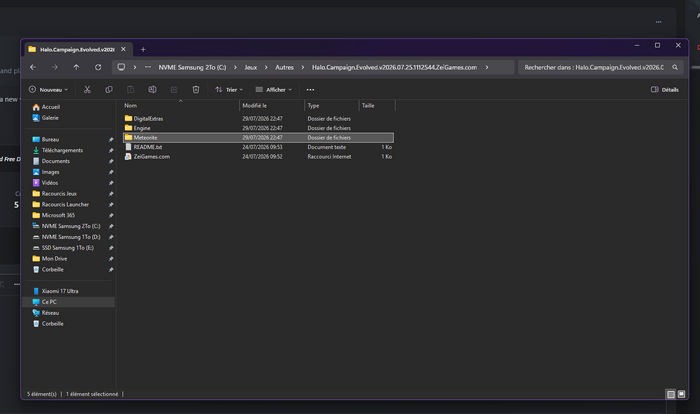Expand the chevron after PC monitor icon
700x414 pixels.
coord(135,67)
